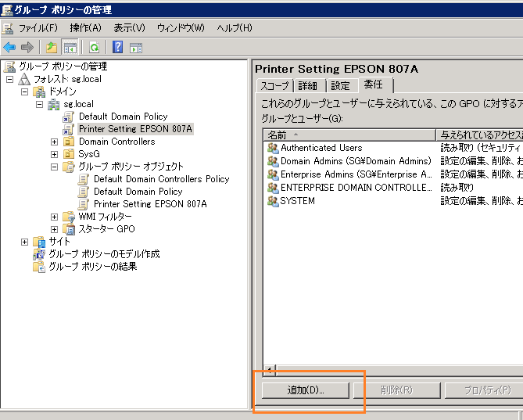Click the app icon left of ファイル(F) menu
This screenshot has width=523, height=420.
click(x=7, y=28)
